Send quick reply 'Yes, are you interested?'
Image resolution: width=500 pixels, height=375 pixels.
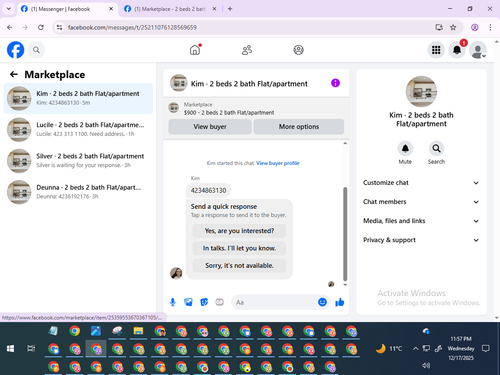click(239, 231)
